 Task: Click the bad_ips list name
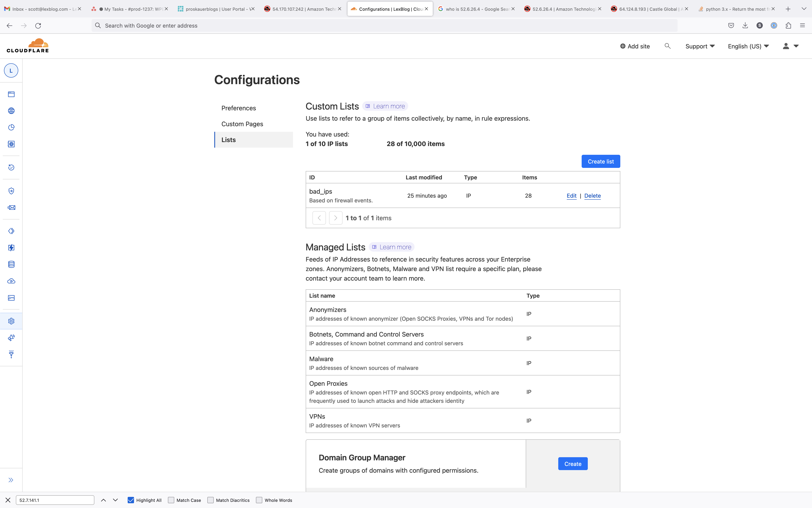coord(320,191)
